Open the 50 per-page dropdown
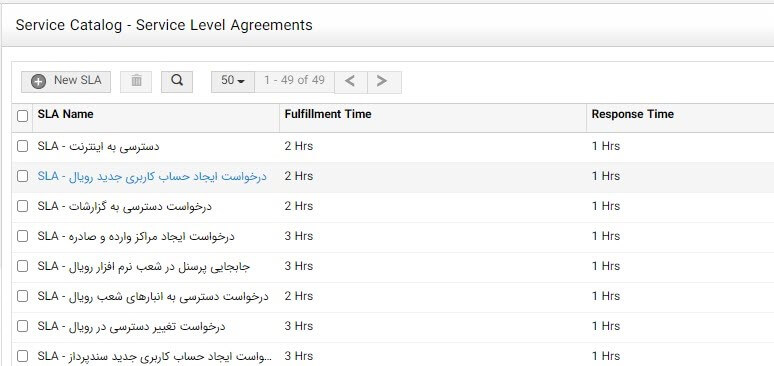Viewport: 774px width, 366px height. 233,81
